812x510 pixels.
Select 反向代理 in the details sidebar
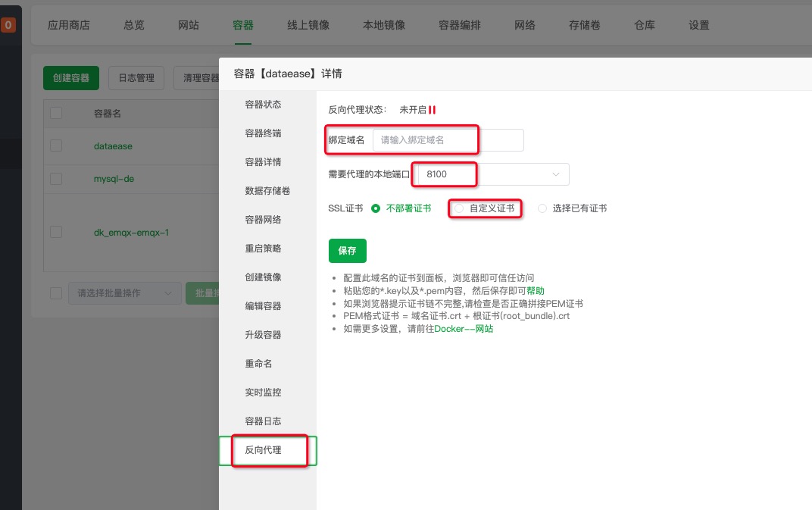263,450
